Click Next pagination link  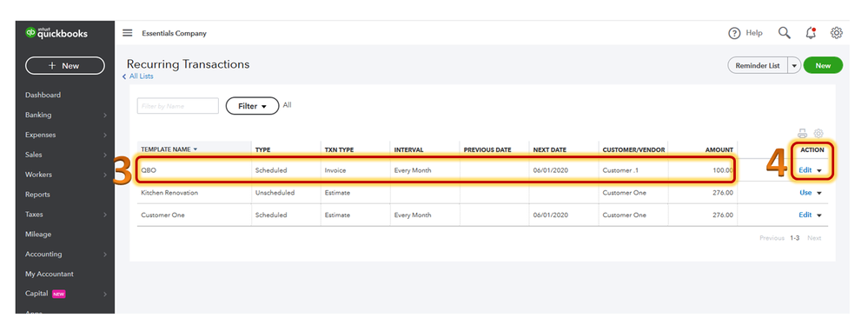click(x=814, y=238)
